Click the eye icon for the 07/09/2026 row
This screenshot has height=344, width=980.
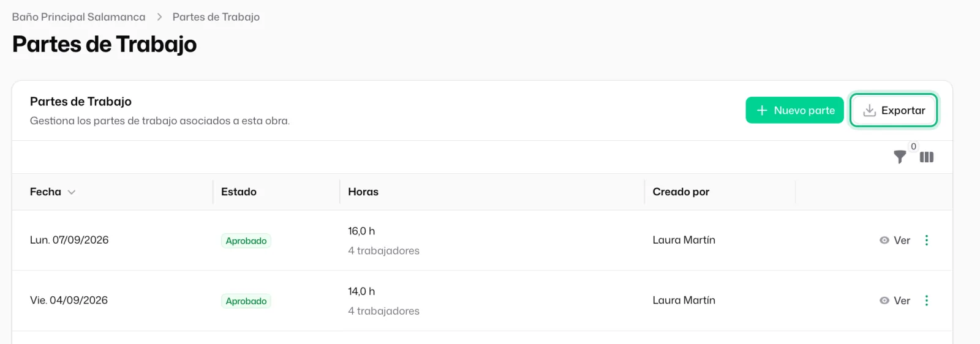click(x=884, y=241)
